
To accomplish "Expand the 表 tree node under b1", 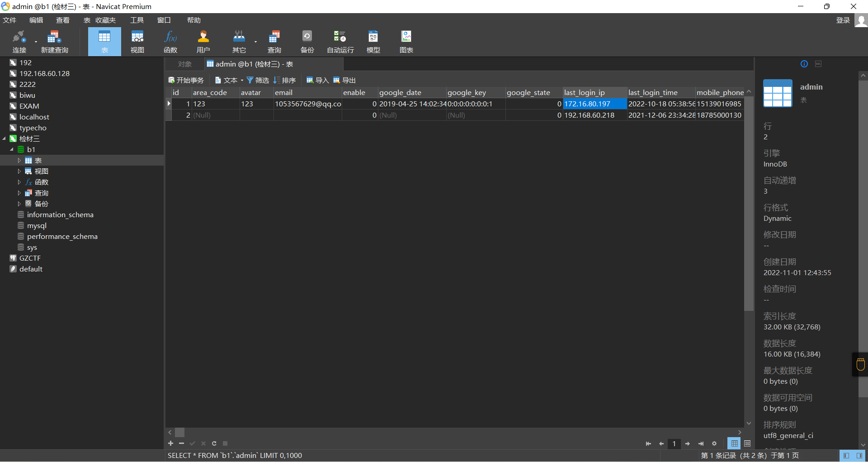I will [19, 160].
